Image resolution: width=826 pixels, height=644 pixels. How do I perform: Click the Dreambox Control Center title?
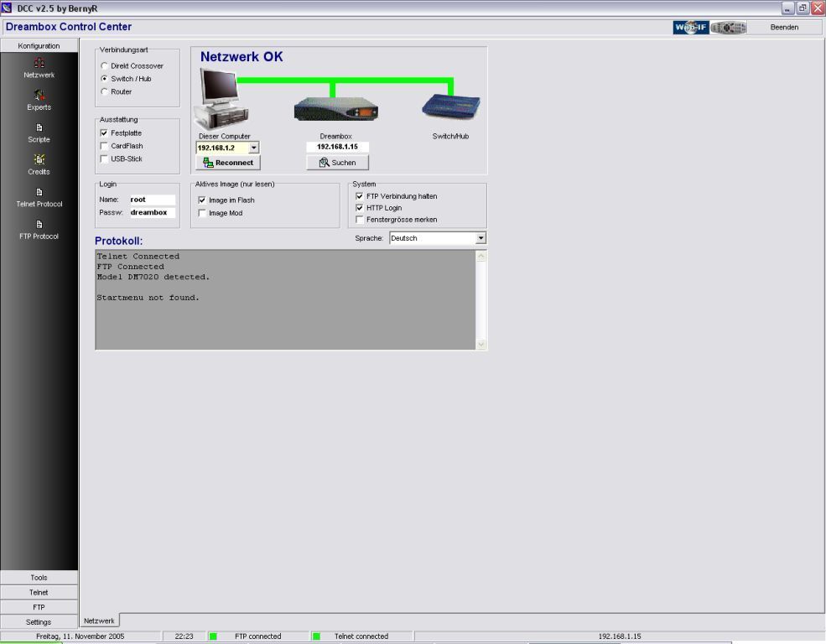pyautogui.click(x=69, y=27)
